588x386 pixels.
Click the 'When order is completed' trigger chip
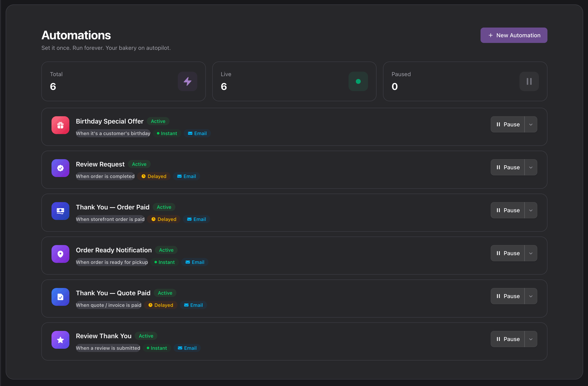pos(105,176)
